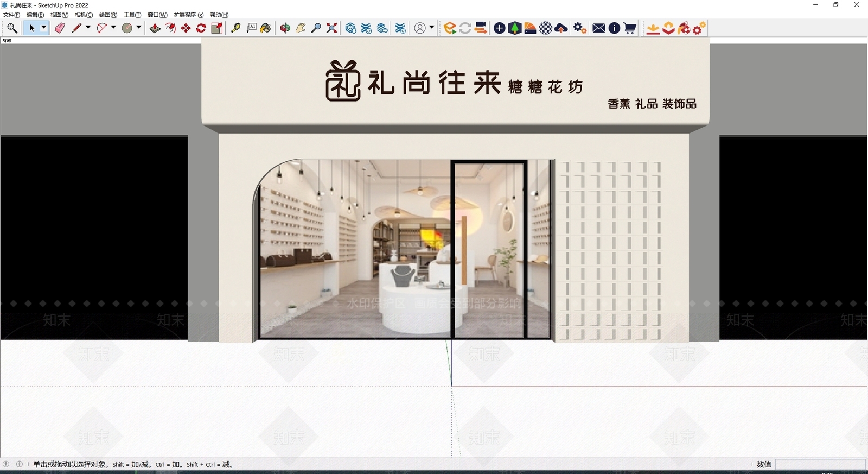Click the orange download arrow plugin icon
The image size is (868, 474).
(653, 28)
